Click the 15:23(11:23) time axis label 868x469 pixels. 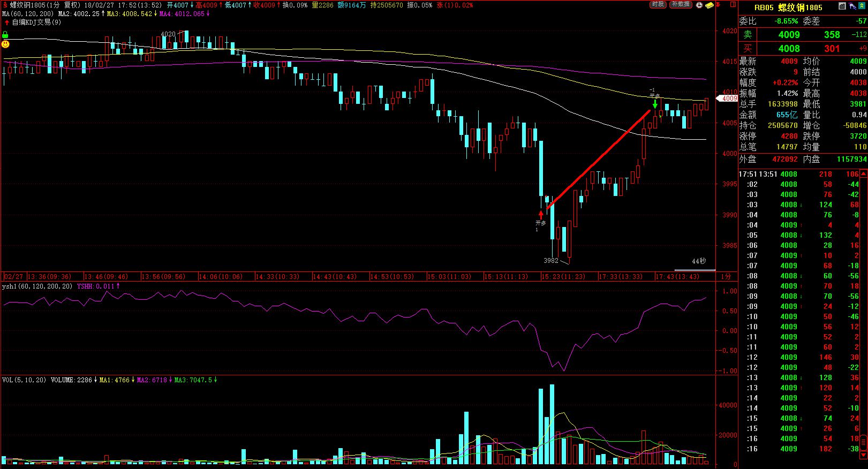tap(563, 277)
